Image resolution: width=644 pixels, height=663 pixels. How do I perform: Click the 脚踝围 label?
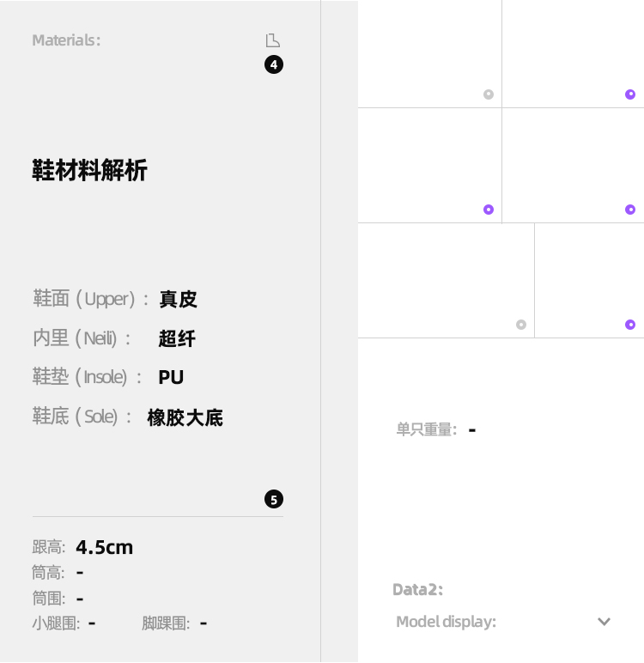(166, 623)
